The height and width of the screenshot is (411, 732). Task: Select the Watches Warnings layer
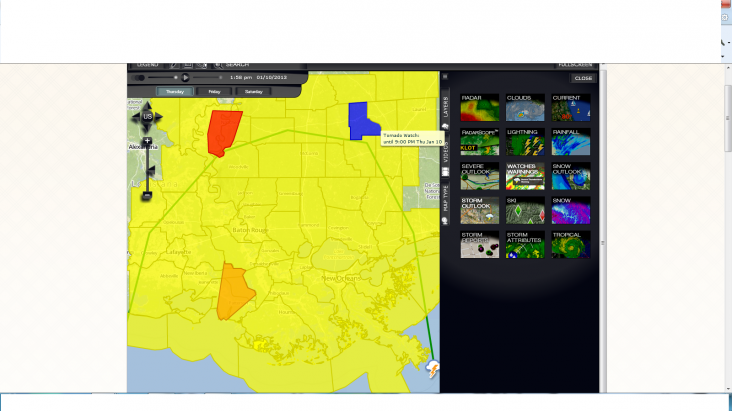tap(525, 176)
